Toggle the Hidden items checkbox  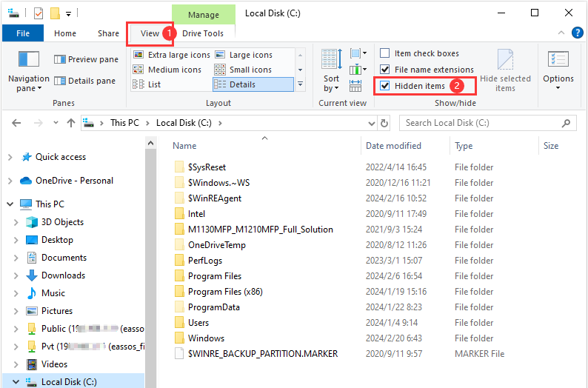pos(385,86)
